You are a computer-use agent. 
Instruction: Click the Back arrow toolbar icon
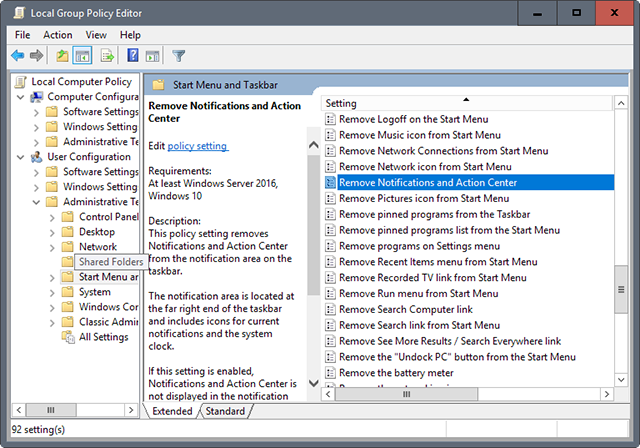click(x=18, y=56)
